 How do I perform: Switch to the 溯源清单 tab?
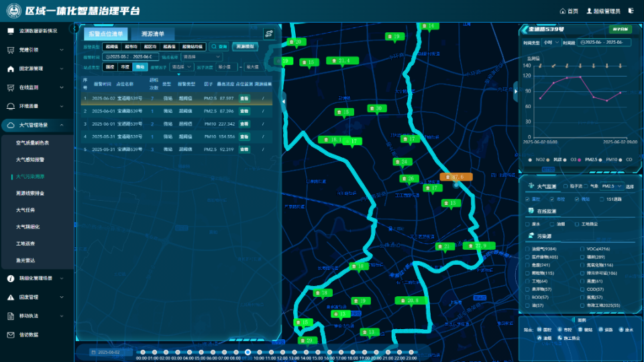coord(153,34)
